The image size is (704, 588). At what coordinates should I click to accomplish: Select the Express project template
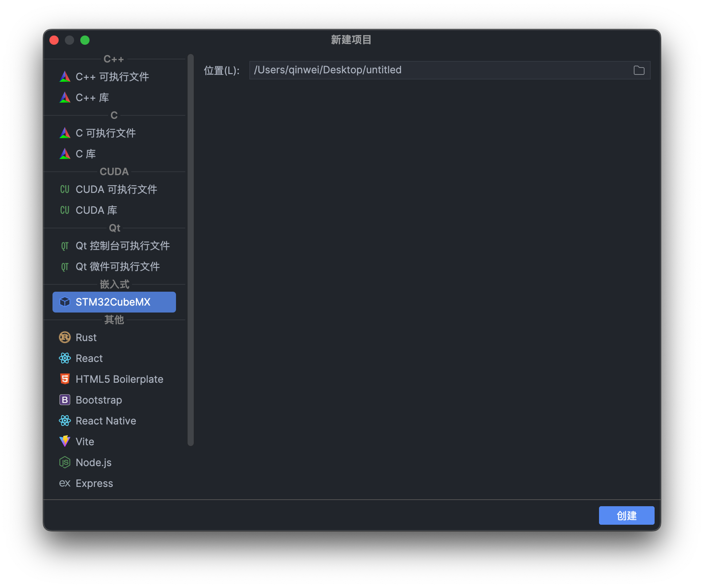point(94,483)
